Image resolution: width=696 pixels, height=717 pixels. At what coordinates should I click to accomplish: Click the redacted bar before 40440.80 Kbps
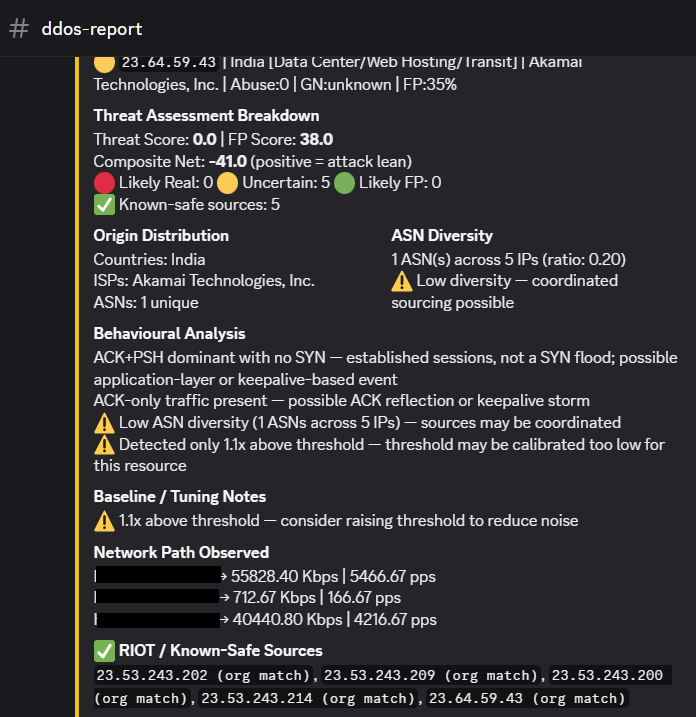click(x=157, y=620)
